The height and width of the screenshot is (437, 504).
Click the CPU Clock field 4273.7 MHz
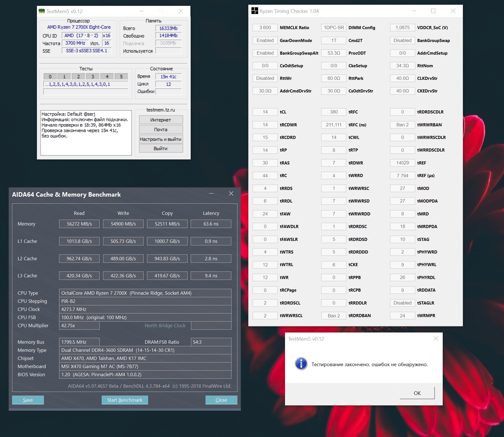(145, 309)
